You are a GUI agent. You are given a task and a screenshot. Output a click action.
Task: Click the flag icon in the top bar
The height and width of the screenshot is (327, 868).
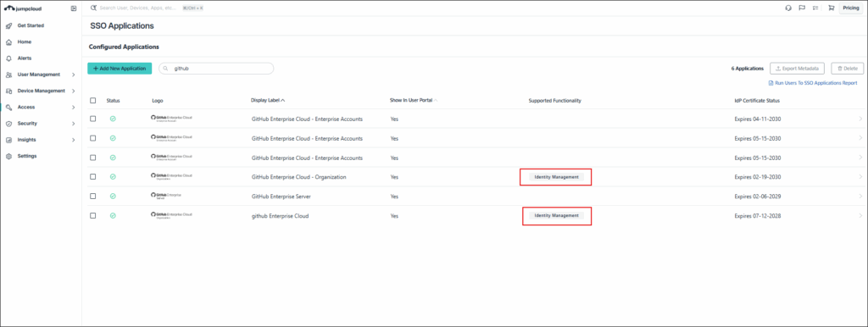click(802, 8)
